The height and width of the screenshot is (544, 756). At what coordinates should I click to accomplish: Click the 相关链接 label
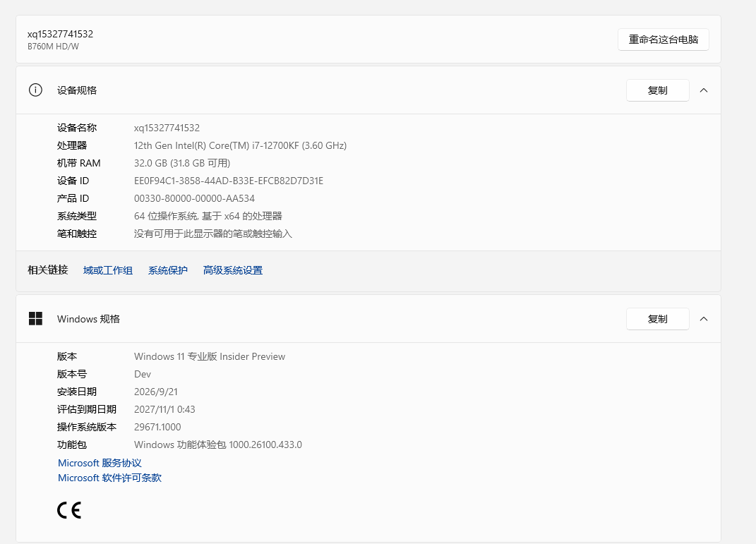click(48, 270)
